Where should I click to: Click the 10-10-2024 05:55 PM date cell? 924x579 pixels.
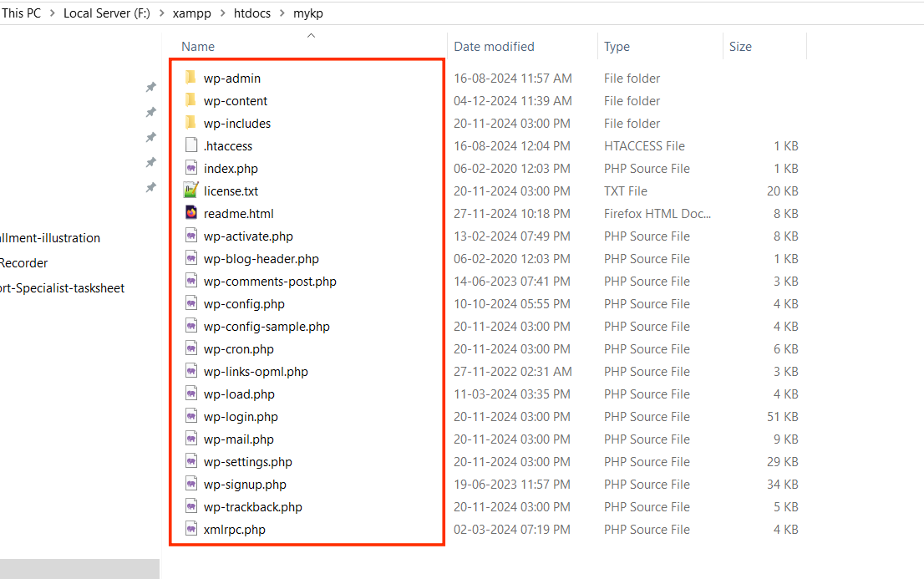[x=511, y=303]
